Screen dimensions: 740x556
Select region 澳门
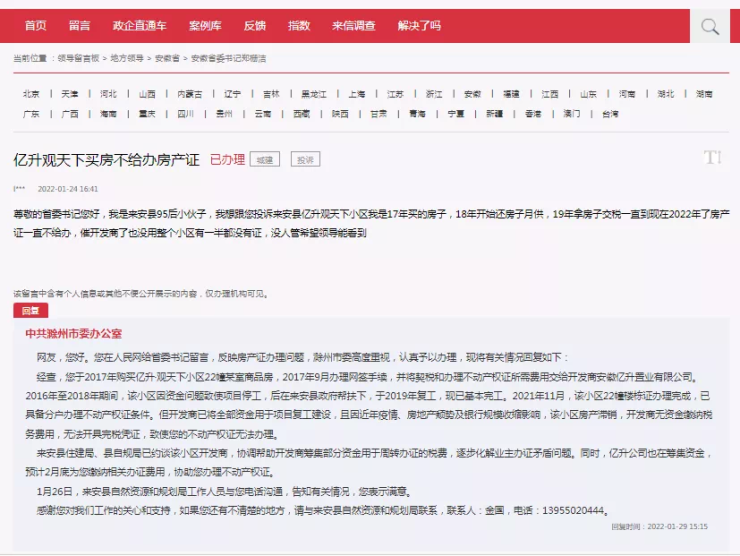click(x=572, y=114)
